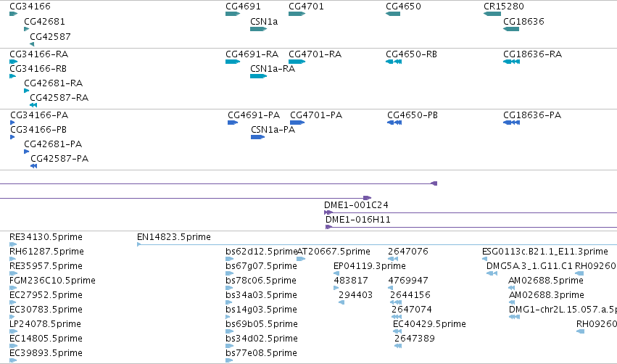Select the bs77e08.5prime EST label
Image resolution: width=617 pixels, height=364 pixels.
click(x=261, y=353)
